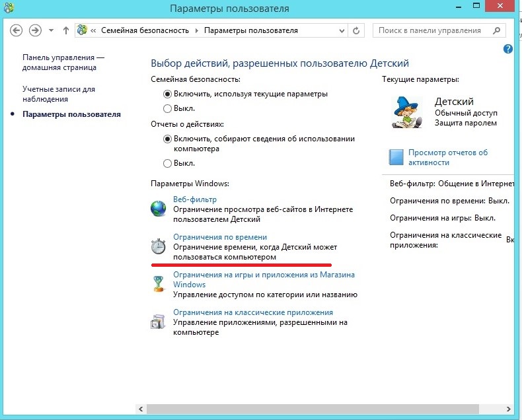Enable activity reports collection radio button

[x=167, y=139]
